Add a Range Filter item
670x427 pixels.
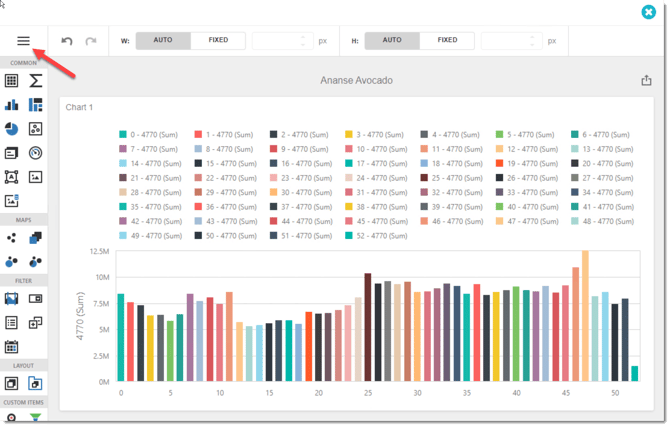click(x=12, y=298)
